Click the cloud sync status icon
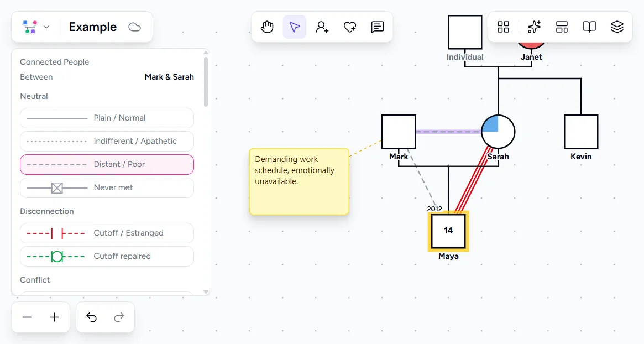644x344 pixels. [x=135, y=27]
